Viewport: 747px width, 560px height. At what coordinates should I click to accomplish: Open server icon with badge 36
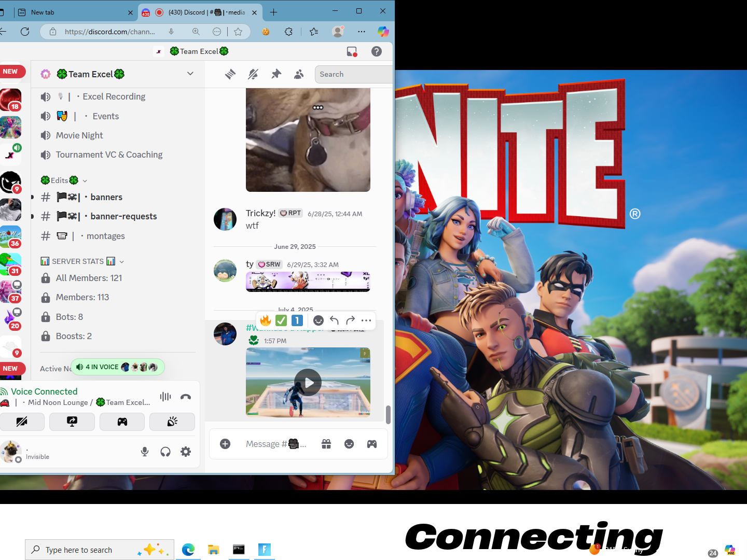click(x=10, y=236)
